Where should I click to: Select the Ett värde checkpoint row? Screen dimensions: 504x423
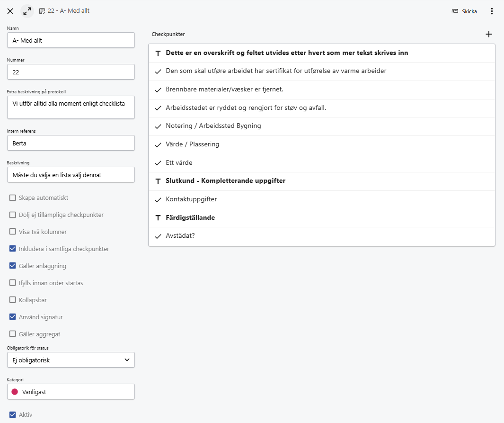322,162
